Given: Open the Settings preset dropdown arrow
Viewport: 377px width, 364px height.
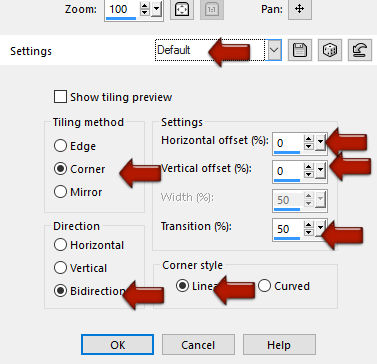Looking at the screenshot, I should (x=274, y=50).
